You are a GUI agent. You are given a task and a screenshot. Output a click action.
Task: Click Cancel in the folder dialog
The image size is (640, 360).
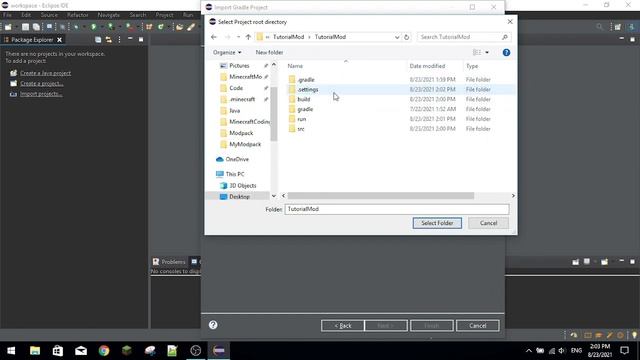(488, 223)
